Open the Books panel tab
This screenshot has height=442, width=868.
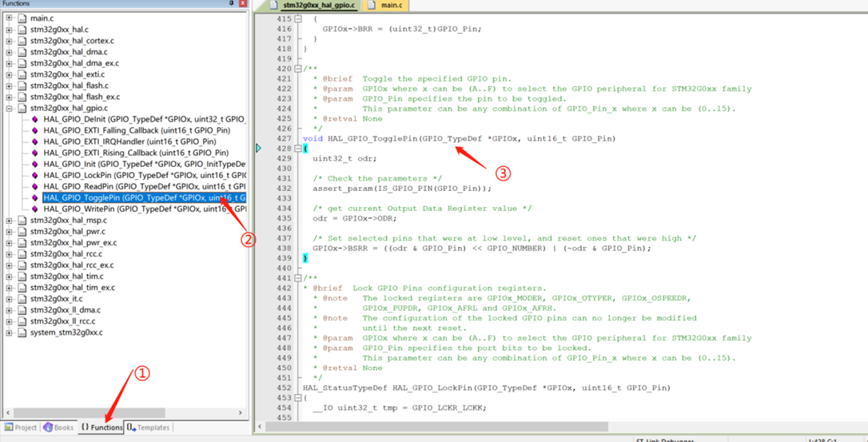coord(58,428)
